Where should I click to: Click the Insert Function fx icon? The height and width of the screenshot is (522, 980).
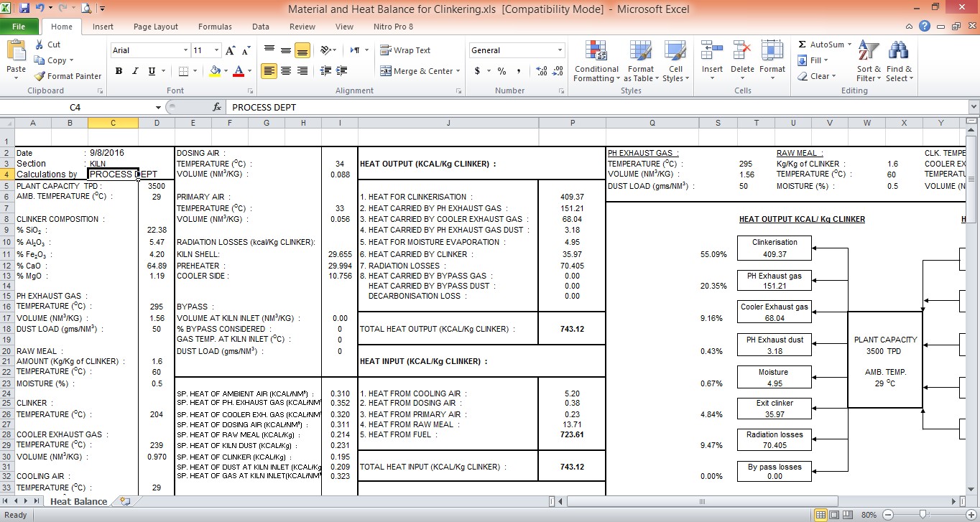217,107
